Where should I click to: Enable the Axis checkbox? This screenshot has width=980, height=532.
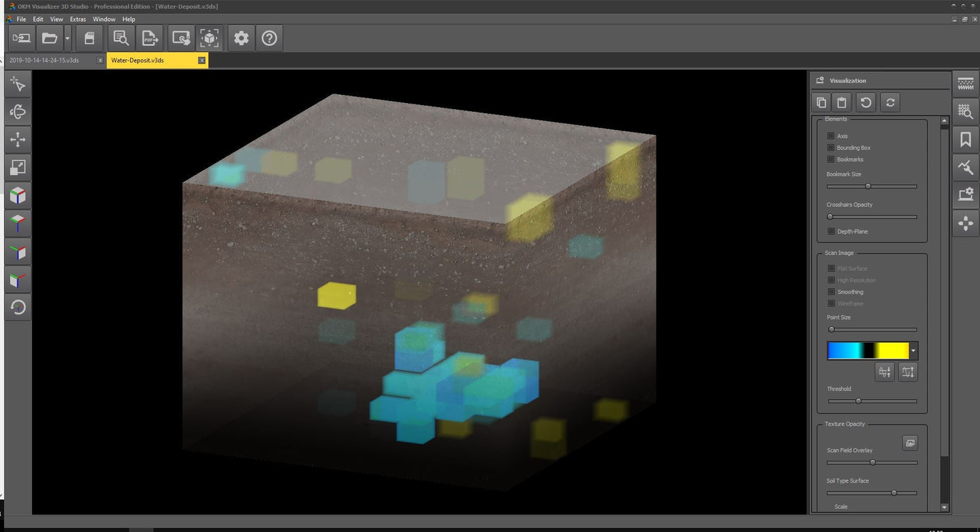click(x=831, y=136)
